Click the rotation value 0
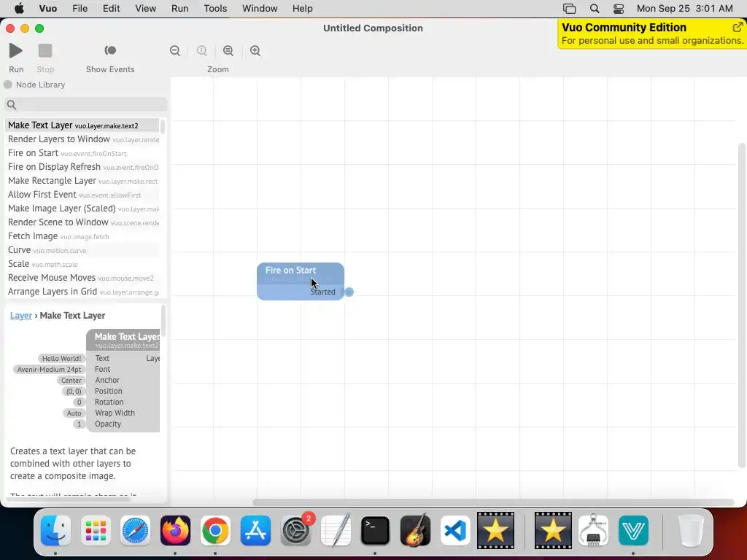This screenshot has height=560, width=747. (x=79, y=402)
